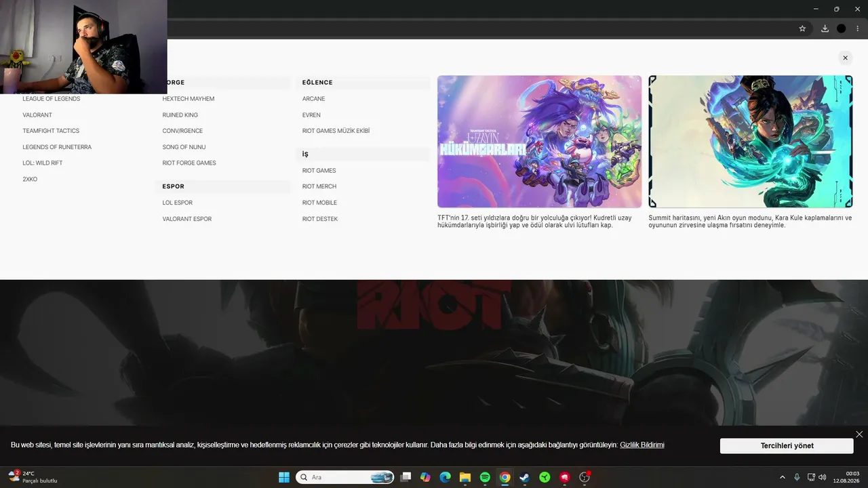Screen dimensions: 868x488
Task: Open the Chrome profile avatar
Action: tap(842, 28)
